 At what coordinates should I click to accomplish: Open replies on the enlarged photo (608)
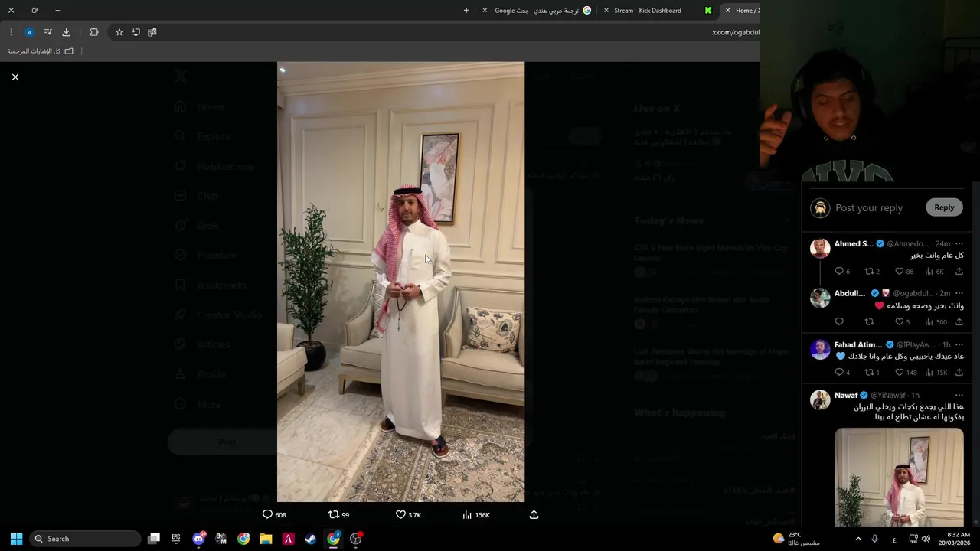pos(274,515)
